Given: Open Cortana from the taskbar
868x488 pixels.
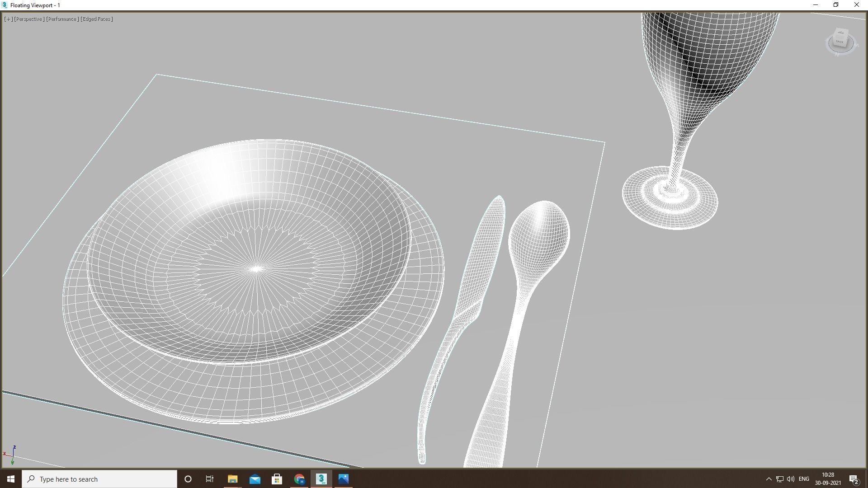Looking at the screenshot, I should click(x=188, y=479).
